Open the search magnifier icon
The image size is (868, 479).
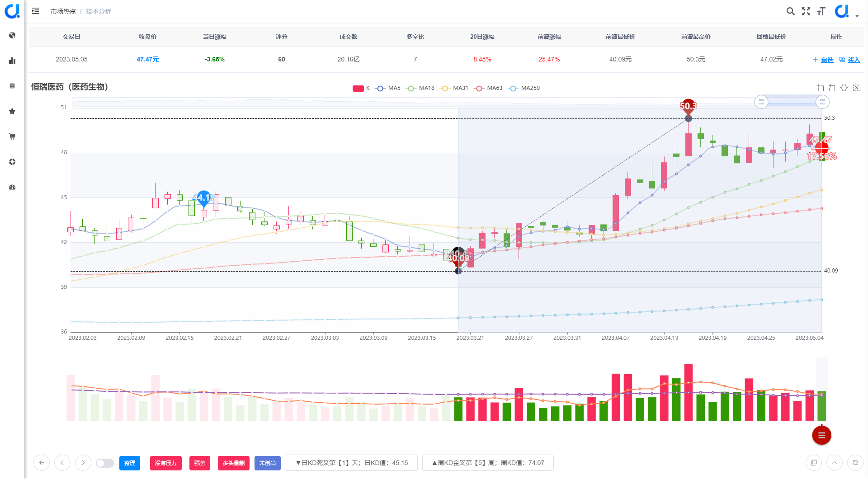(x=790, y=11)
